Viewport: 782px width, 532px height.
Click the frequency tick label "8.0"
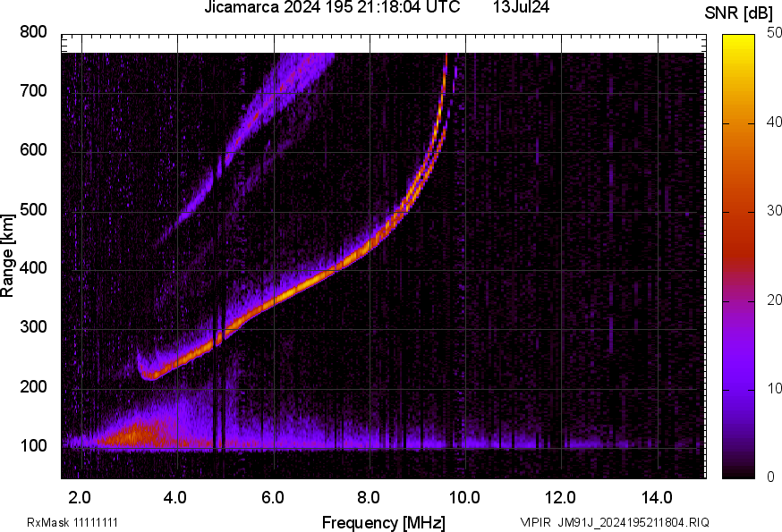[369, 498]
